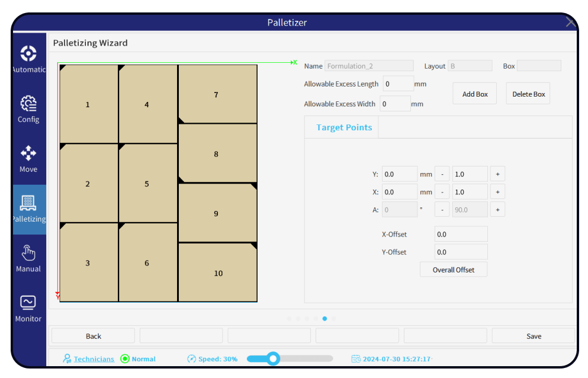
Task: Click the green Normal status indicator
Action: 125,359
